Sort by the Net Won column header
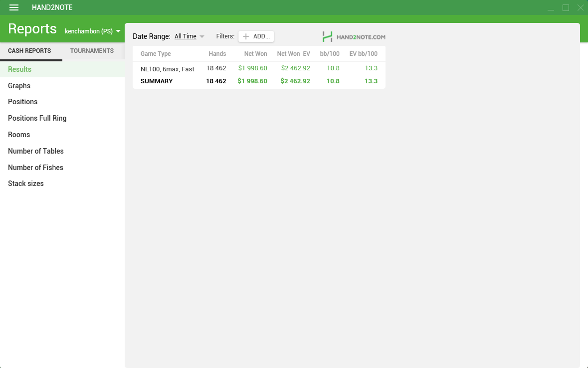 (256, 54)
